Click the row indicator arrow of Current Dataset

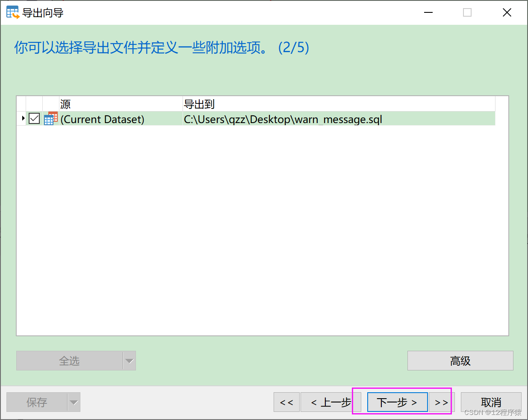point(23,118)
